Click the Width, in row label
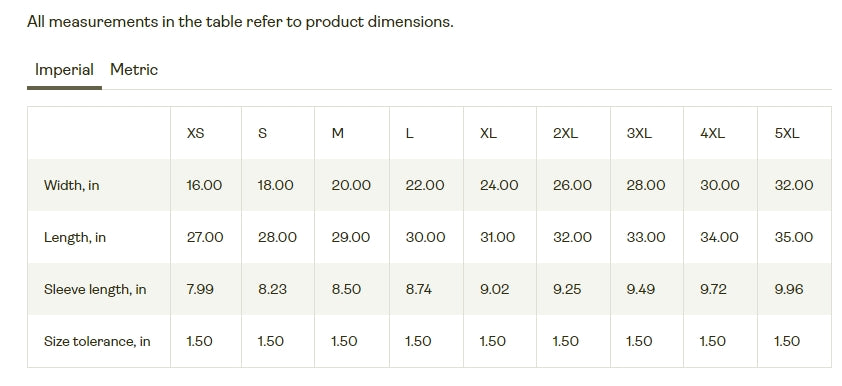The image size is (842, 386). pyautogui.click(x=71, y=186)
